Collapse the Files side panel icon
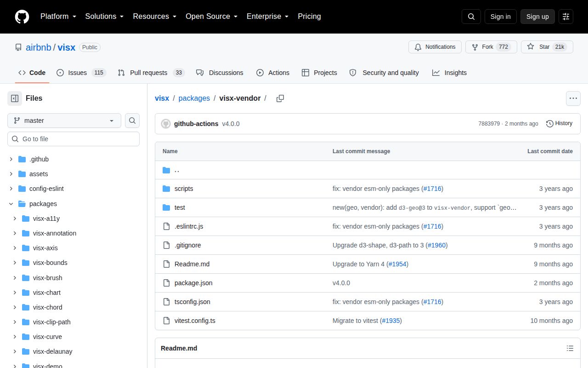Screen dimensions: 588x368 pos(15,98)
